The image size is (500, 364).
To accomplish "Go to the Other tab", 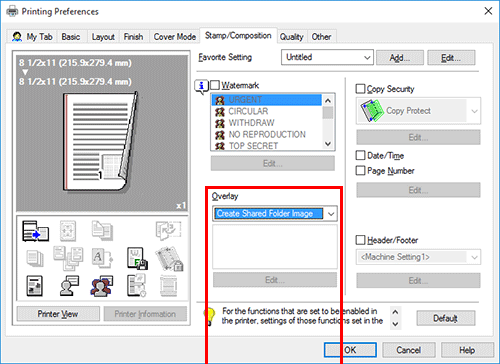I will point(321,37).
